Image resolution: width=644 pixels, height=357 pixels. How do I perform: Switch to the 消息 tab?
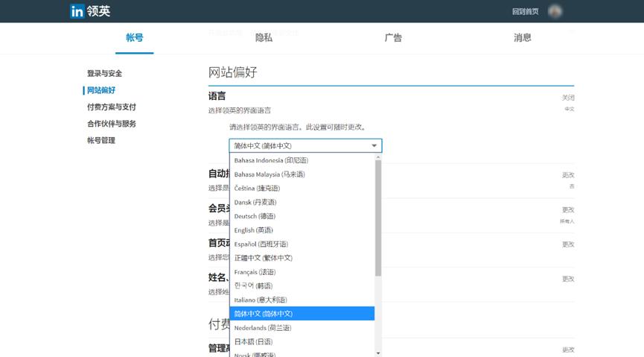coord(522,38)
